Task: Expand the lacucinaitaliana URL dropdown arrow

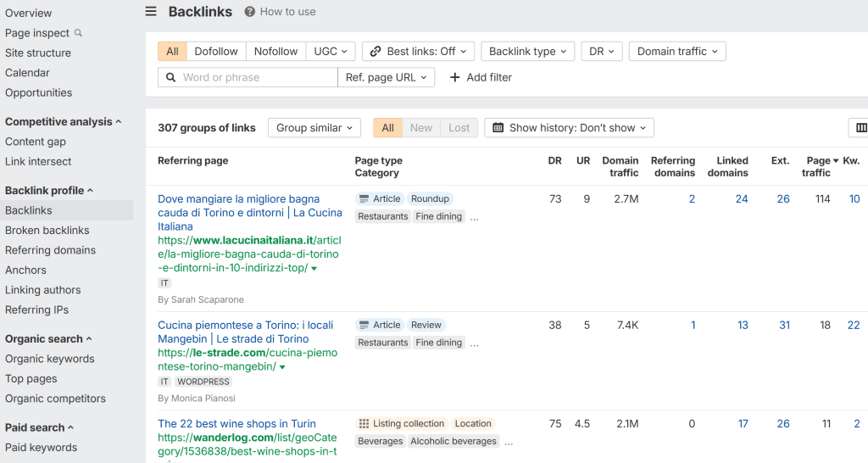Action: tap(314, 269)
